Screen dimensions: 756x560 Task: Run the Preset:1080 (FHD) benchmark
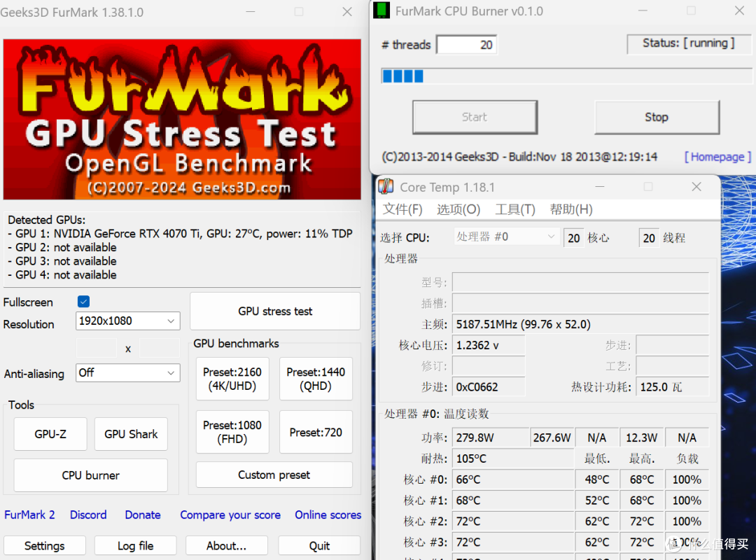[232, 432]
